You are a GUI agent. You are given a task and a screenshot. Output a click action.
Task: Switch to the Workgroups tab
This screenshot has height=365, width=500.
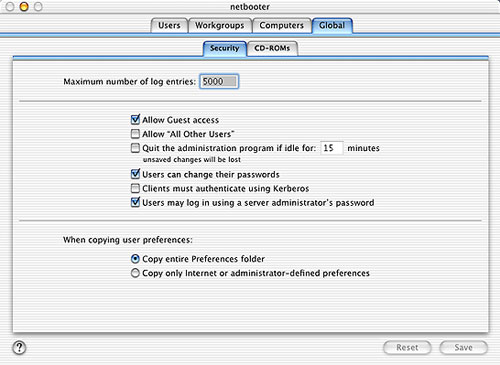click(219, 26)
